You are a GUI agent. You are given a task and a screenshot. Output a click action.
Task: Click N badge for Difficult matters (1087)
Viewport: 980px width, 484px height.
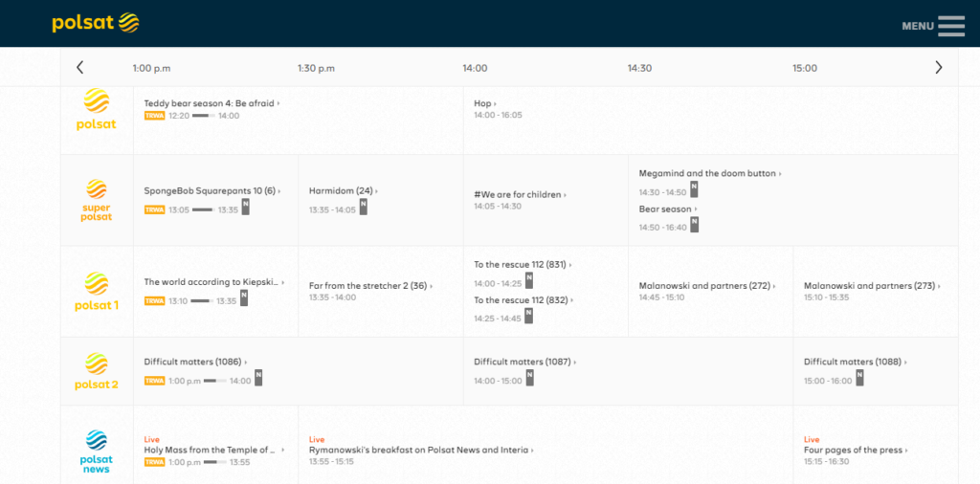point(529,378)
